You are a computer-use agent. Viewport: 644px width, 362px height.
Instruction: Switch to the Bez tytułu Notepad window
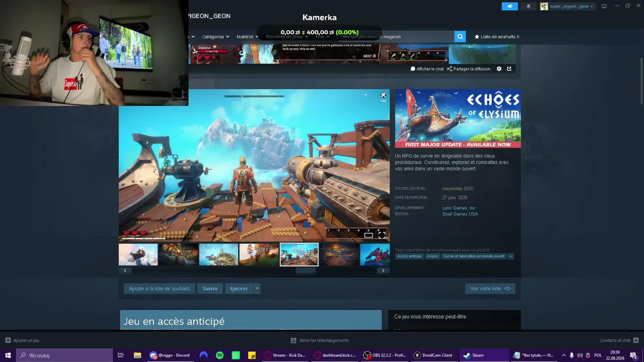[533, 355]
